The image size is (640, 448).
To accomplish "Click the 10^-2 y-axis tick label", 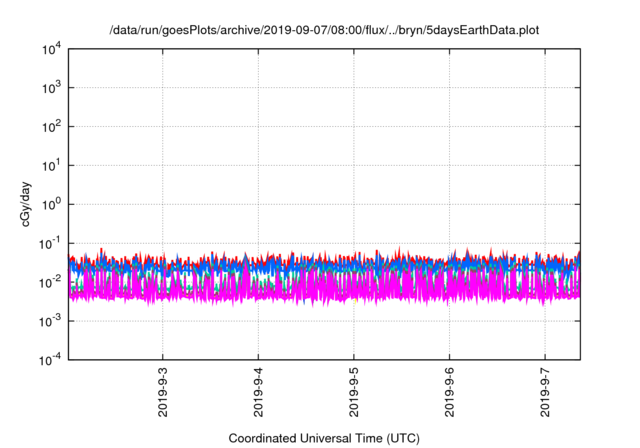I will [50, 282].
